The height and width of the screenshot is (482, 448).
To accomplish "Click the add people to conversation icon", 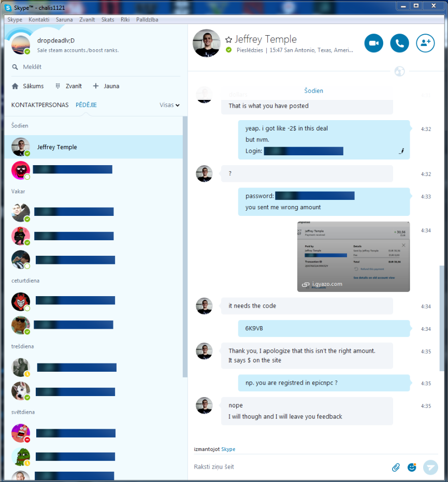I will [x=425, y=43].
